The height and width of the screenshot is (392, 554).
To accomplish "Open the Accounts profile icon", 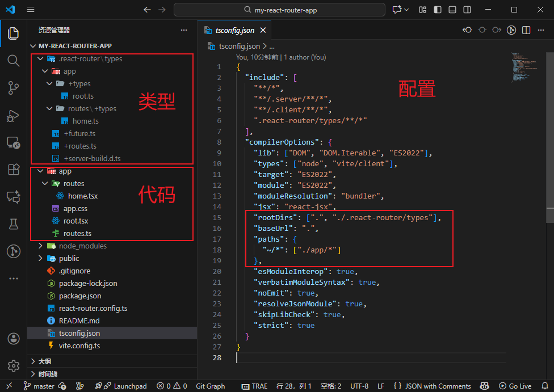I will [14, 339].
